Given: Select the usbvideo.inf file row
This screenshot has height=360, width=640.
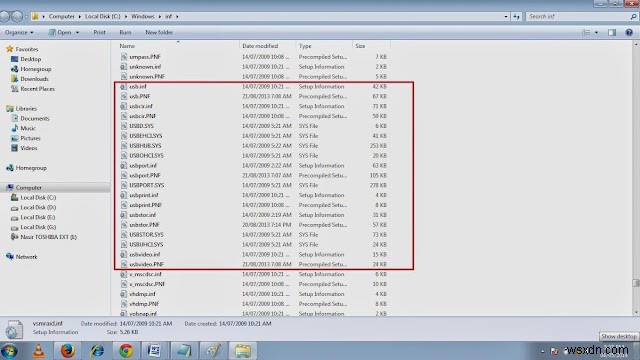Looking at the screenshot, I should [253, 254].
